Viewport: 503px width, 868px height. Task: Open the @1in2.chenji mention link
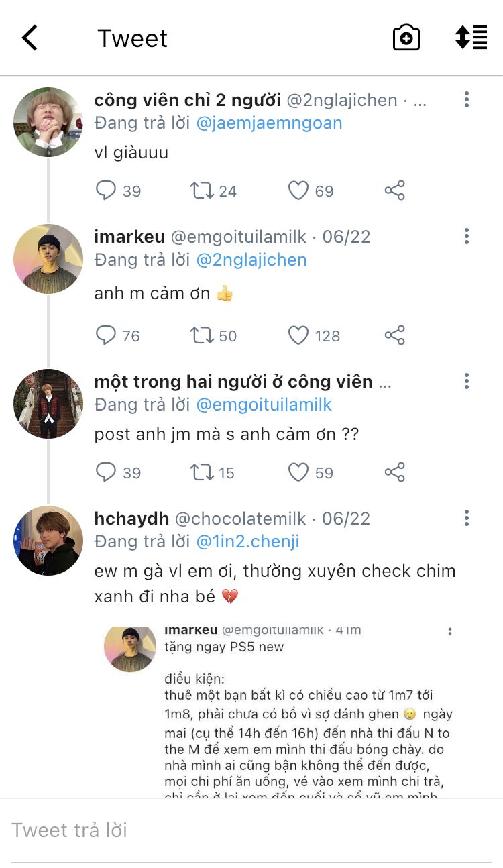247,541
